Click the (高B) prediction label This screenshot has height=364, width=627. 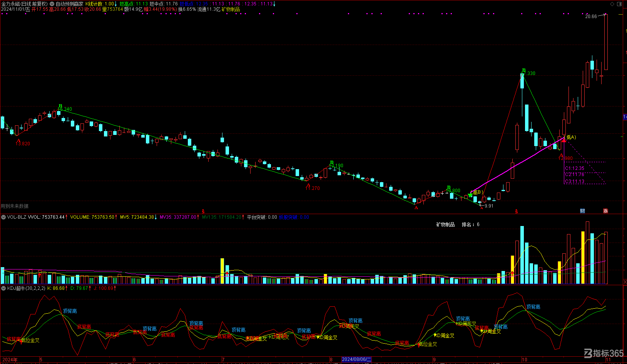(478, 192)
